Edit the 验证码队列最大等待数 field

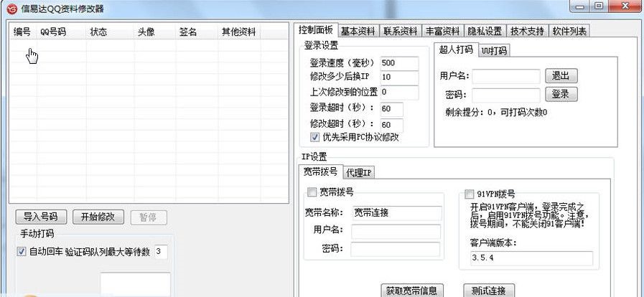161,252
